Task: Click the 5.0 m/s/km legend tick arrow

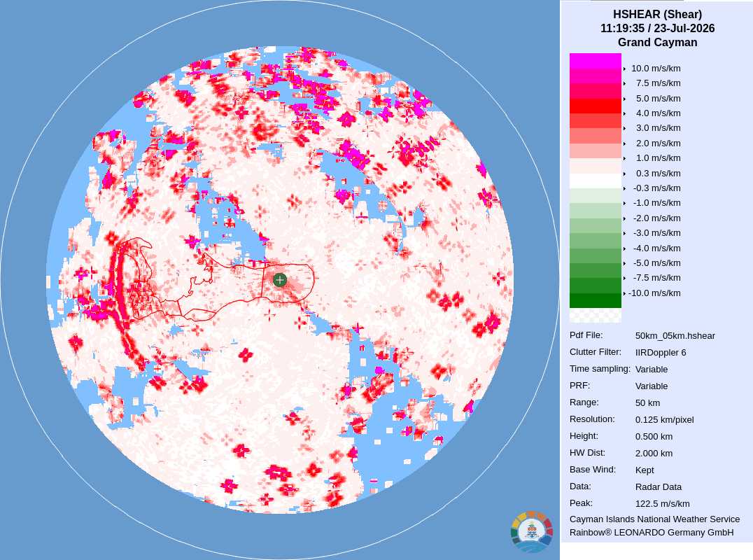Action: [x=624, y=99]
